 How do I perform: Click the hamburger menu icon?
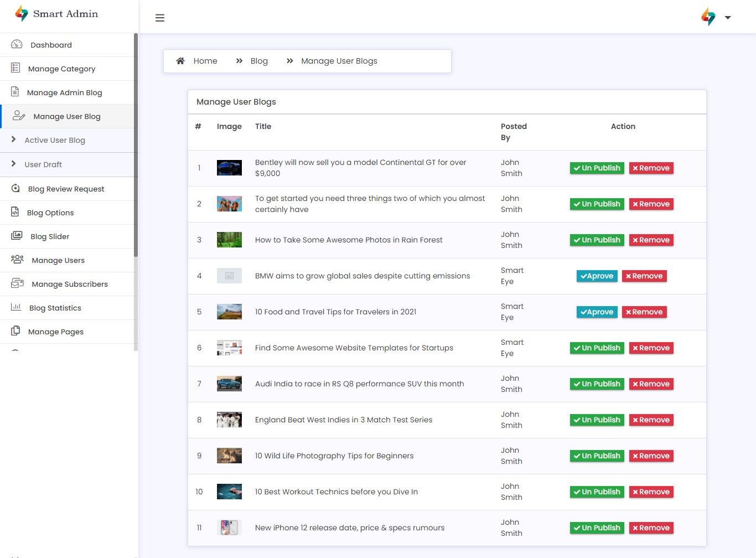160,18
